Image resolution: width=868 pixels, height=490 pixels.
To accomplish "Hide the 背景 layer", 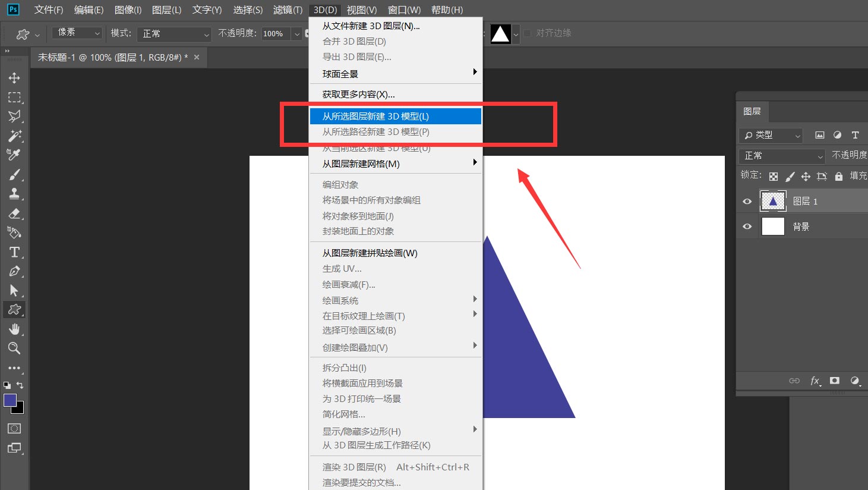I will click(x=747, y=226).
